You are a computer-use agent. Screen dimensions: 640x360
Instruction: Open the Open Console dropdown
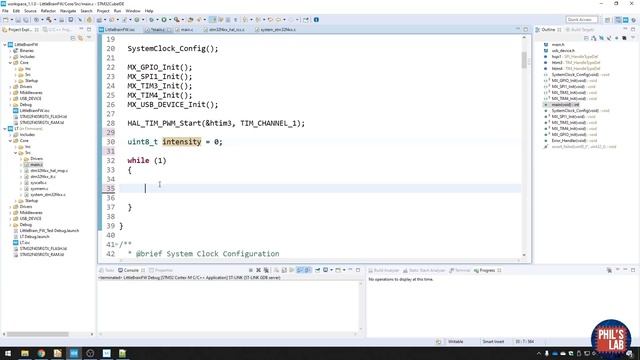(344, 270)
